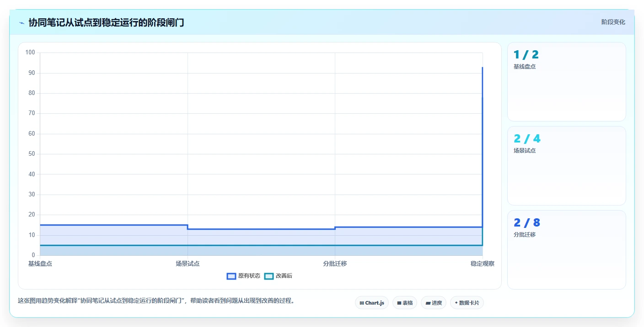Click the 场景试点 x-axis label
This screenshot has height=327, width=644.
(188, 264)
